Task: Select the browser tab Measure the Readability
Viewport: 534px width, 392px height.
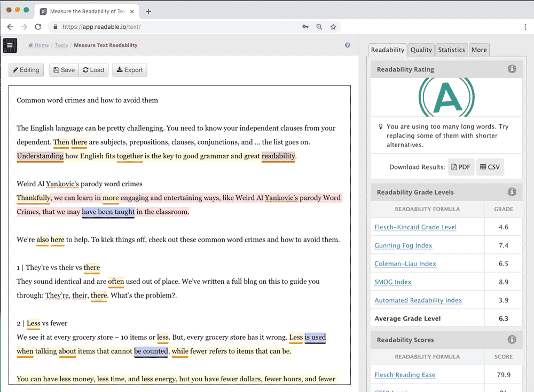Action: pos(87,12)
